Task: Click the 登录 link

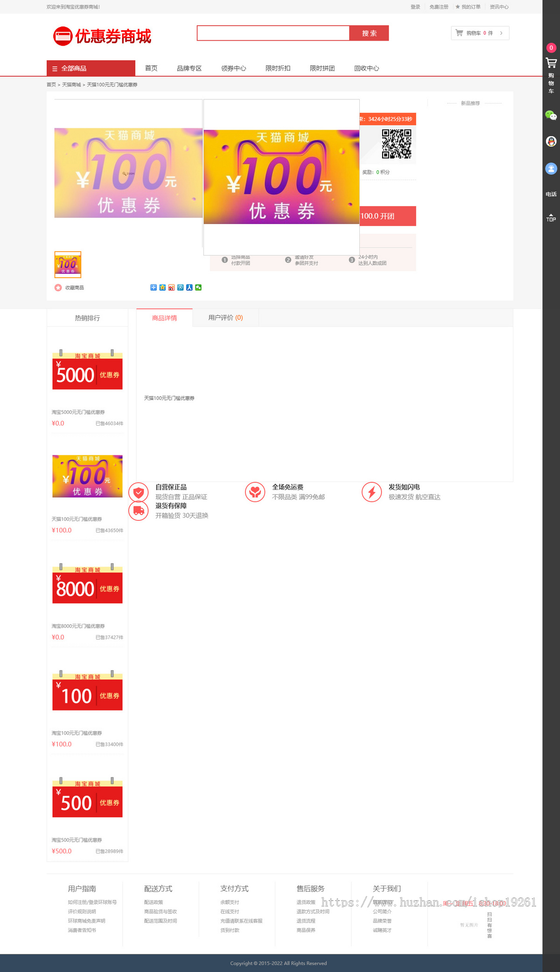Action: tap(415, 7)
